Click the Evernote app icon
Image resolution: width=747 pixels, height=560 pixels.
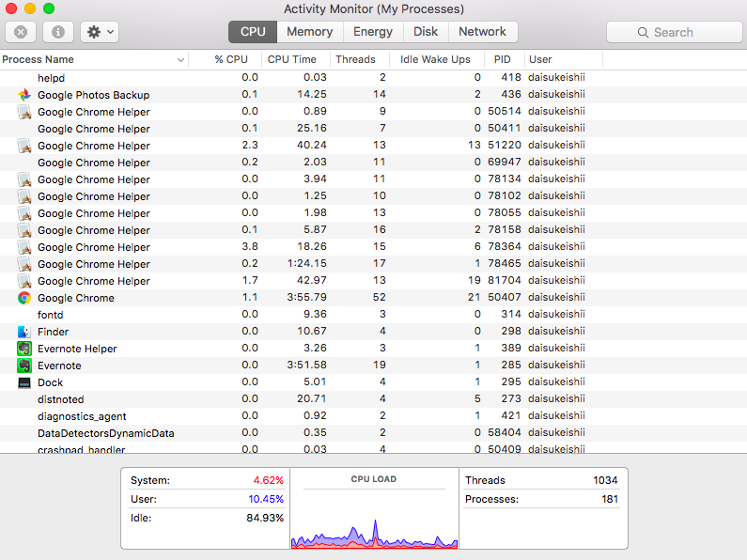24,366
